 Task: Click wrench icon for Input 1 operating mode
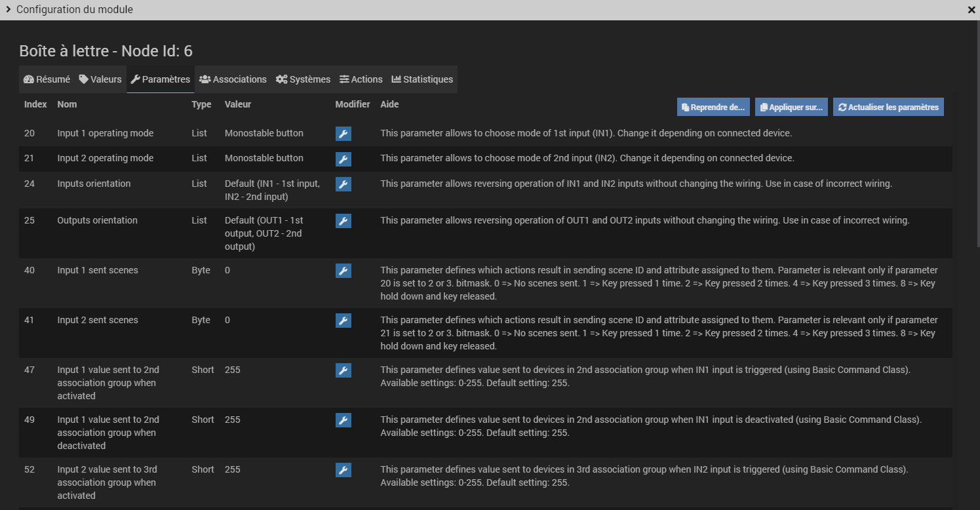click(x=343, y=134)
